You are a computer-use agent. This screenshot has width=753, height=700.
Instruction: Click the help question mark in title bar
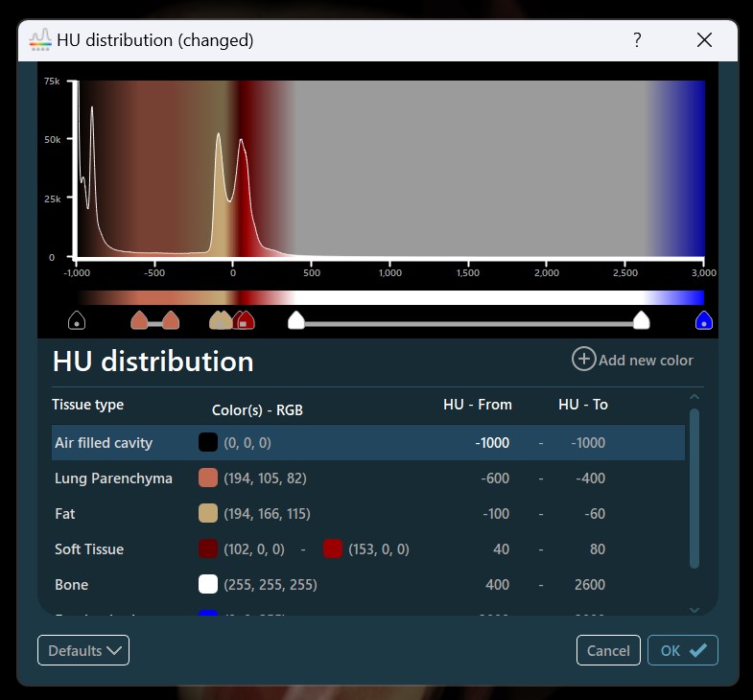point(637,40)
